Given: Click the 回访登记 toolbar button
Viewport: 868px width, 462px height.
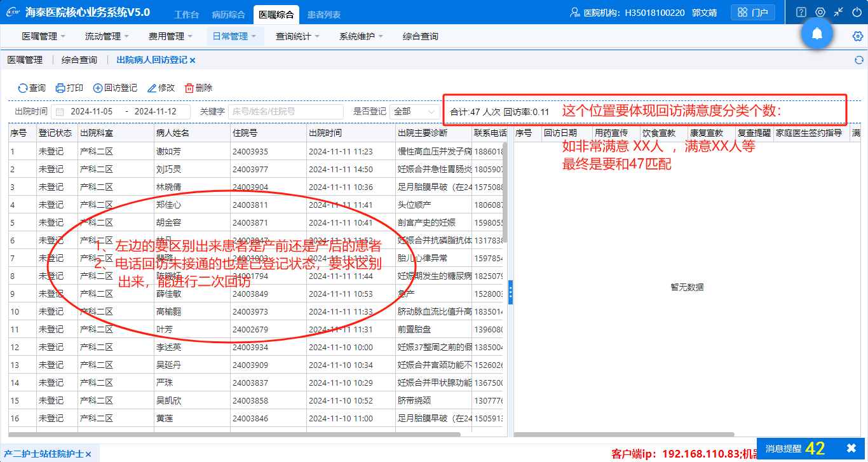Looking at the screenshot, I should [115, 88].
